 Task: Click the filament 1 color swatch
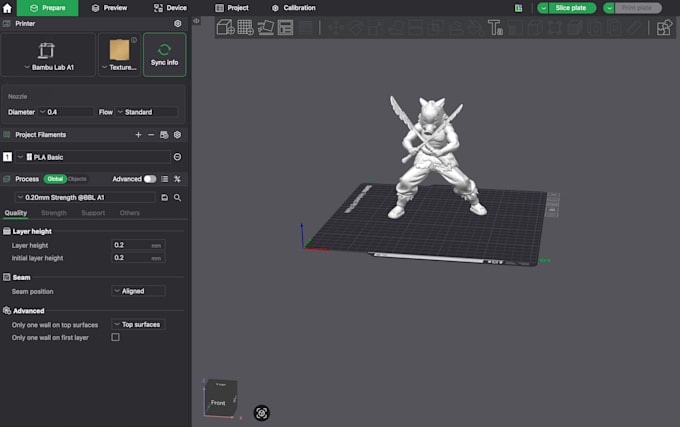click(x=7, y=157)
